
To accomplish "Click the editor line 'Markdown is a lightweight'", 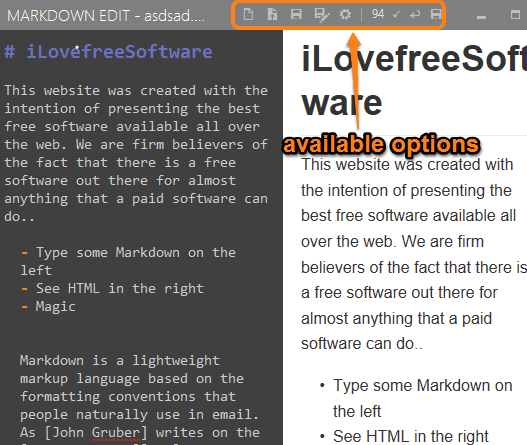I will coord(120,361).
